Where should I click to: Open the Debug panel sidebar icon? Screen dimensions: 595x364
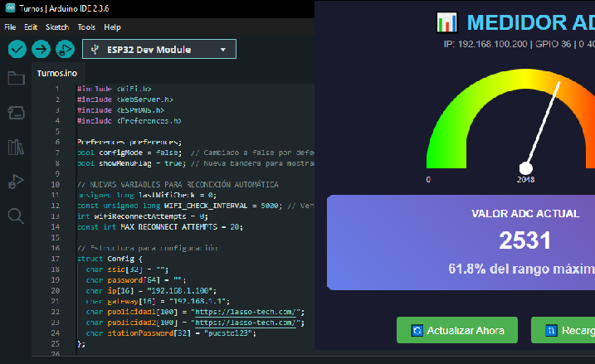pos(16,182)
